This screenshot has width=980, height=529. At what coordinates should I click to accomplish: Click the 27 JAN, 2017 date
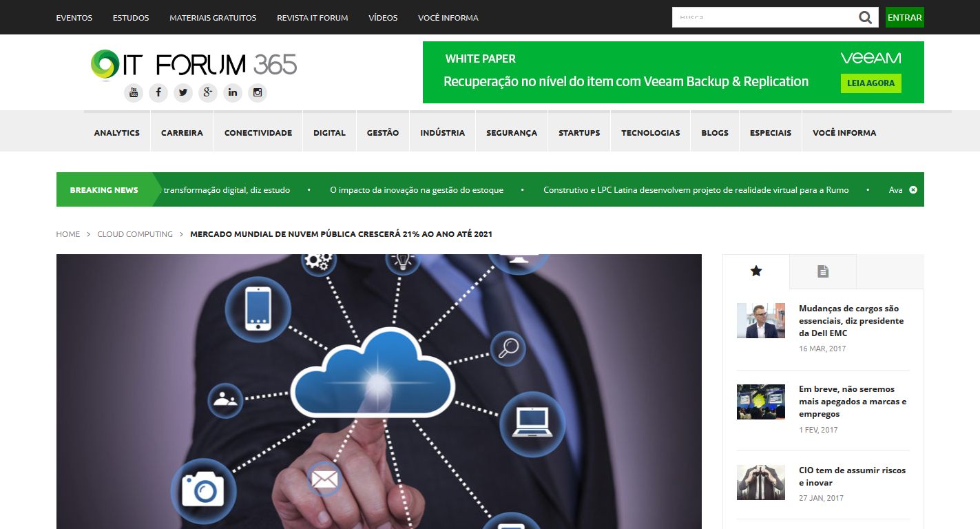tap(821, 498)
